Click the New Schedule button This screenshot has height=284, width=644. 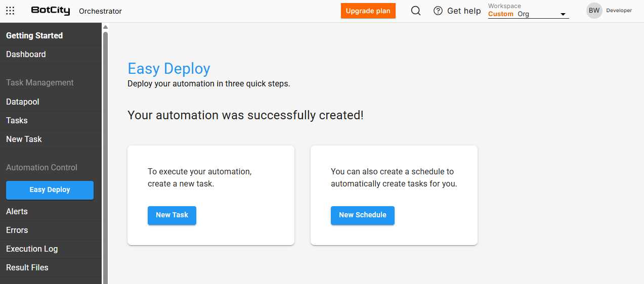pyautogui.click(x=363, y=215)
